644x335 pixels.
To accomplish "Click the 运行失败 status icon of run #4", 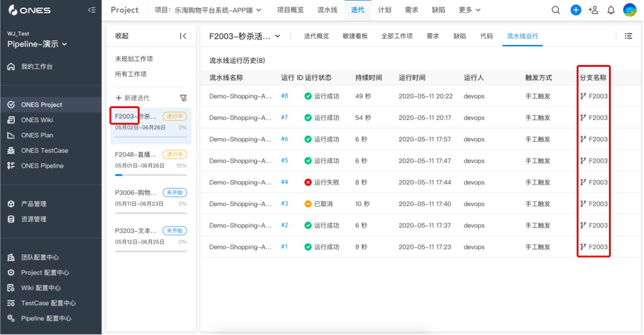I will [308, 182].
